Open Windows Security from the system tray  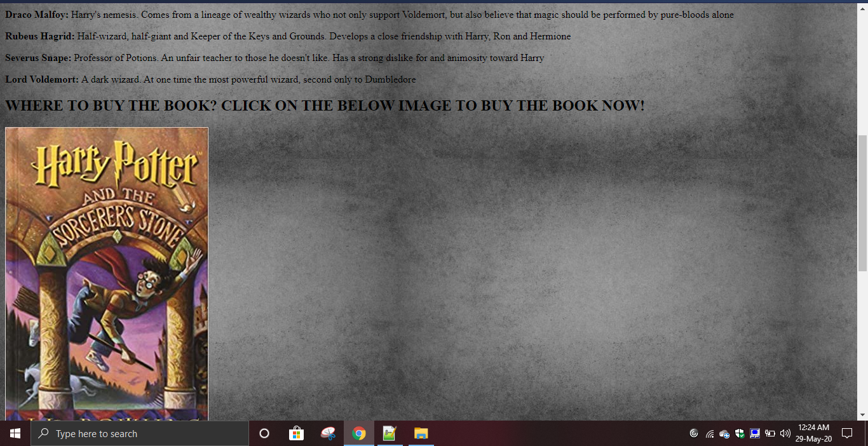740,433
